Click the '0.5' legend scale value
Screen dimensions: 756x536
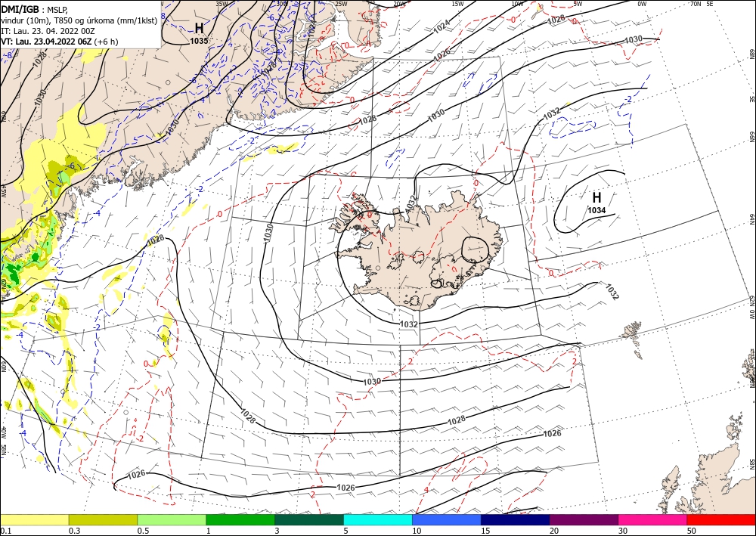pos(143,531)
